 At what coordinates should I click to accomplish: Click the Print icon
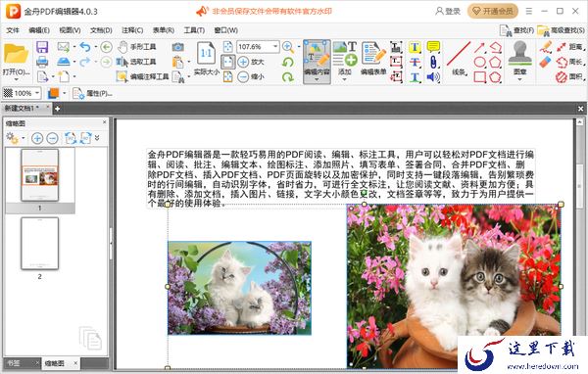point(42,62)
